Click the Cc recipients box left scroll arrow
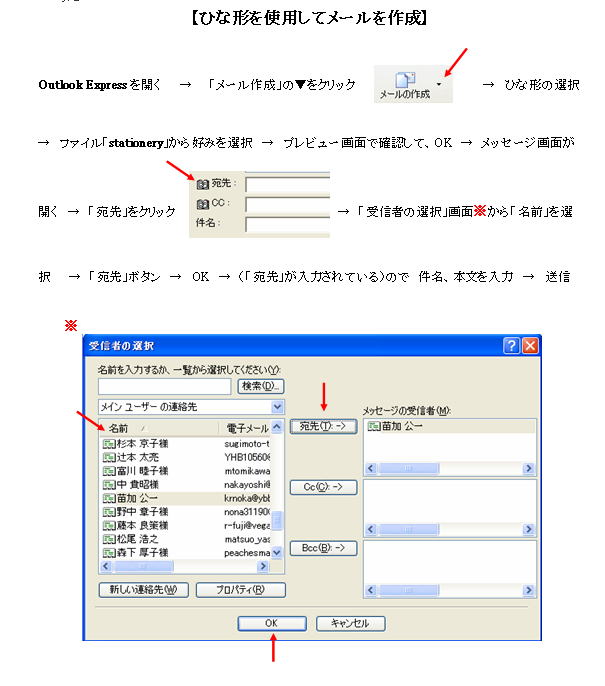Screen dimensions: 605x686 (x=371, y=529)
